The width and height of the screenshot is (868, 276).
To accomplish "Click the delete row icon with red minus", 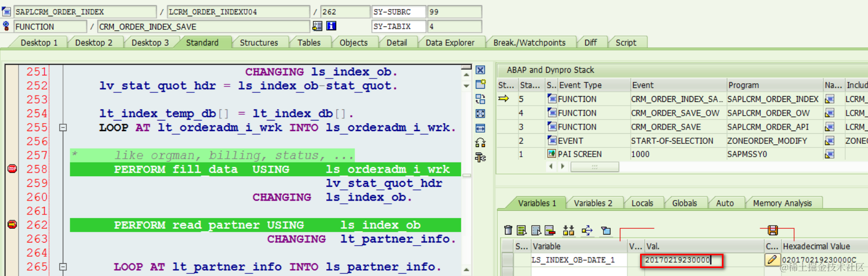I will tap(550, 230).
